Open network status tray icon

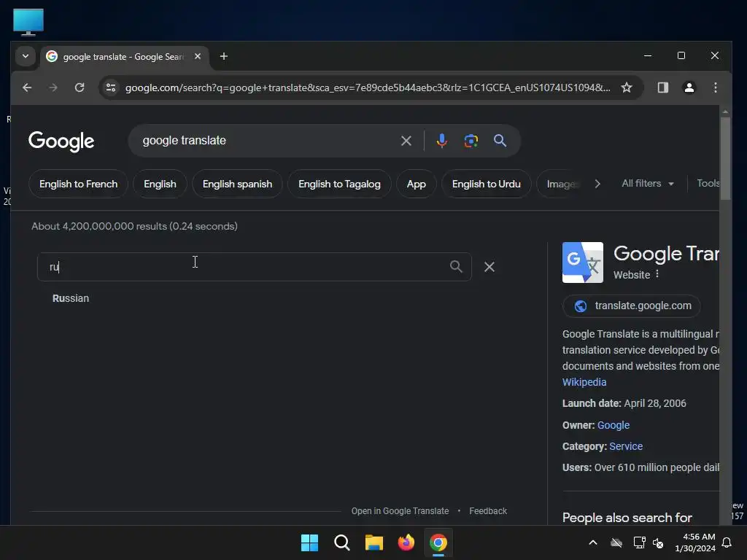639,542
